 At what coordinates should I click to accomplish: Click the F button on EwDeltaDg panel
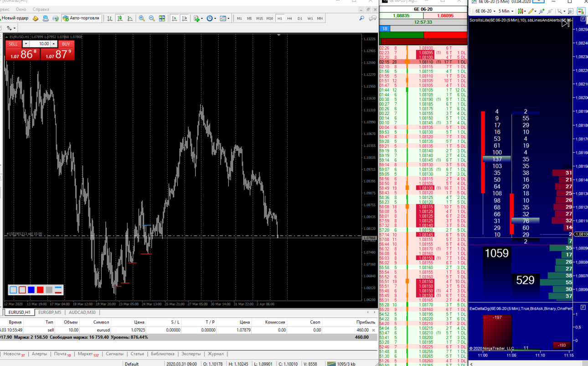click(583, 308)
